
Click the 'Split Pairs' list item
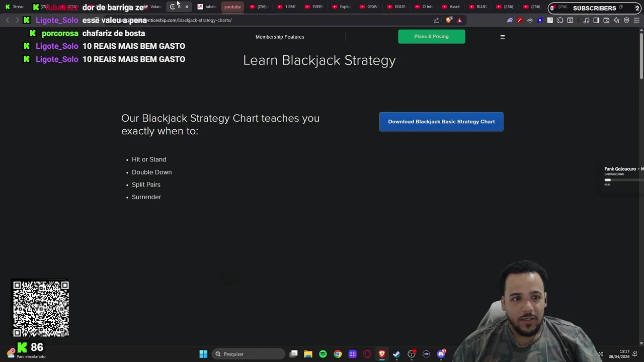click(x=146, y=185)
